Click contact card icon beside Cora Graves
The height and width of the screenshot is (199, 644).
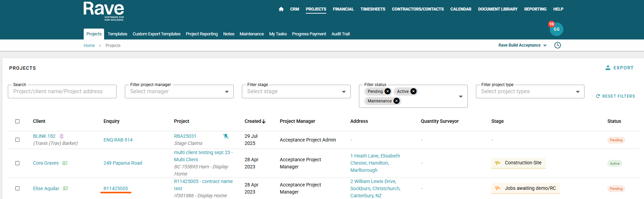point(65,163)
